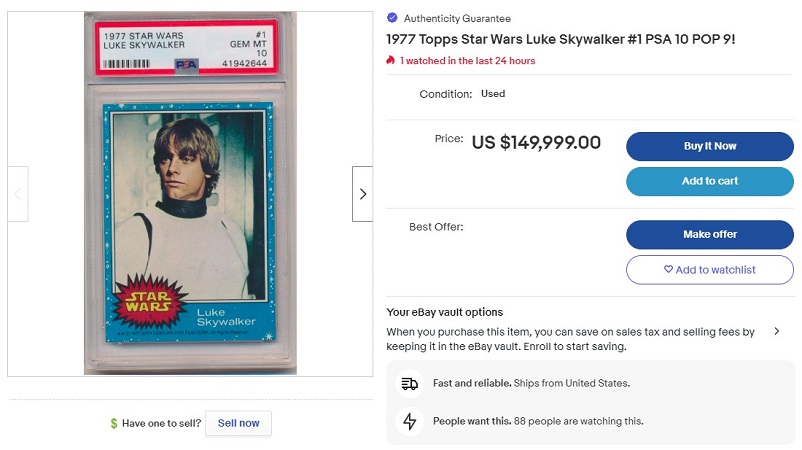Click the 'Your eBay vault options' heading

(444, 312)
